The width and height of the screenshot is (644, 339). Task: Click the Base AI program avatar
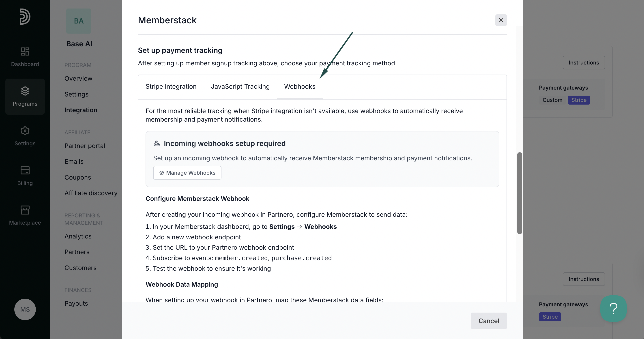(79, 21)
